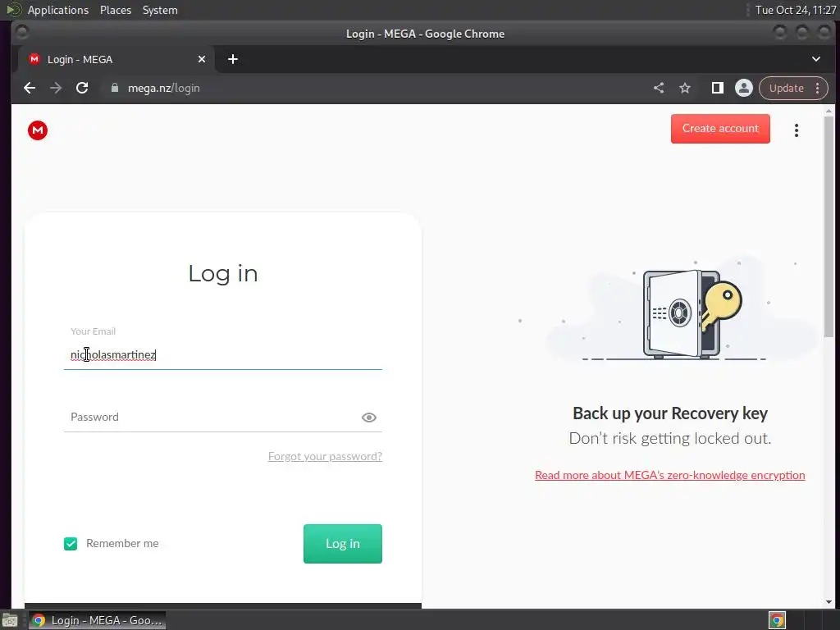The width and height of the screenshot is (840, 630).
Task: Open the Chrome side panel icon
Action: click(717, 88)
